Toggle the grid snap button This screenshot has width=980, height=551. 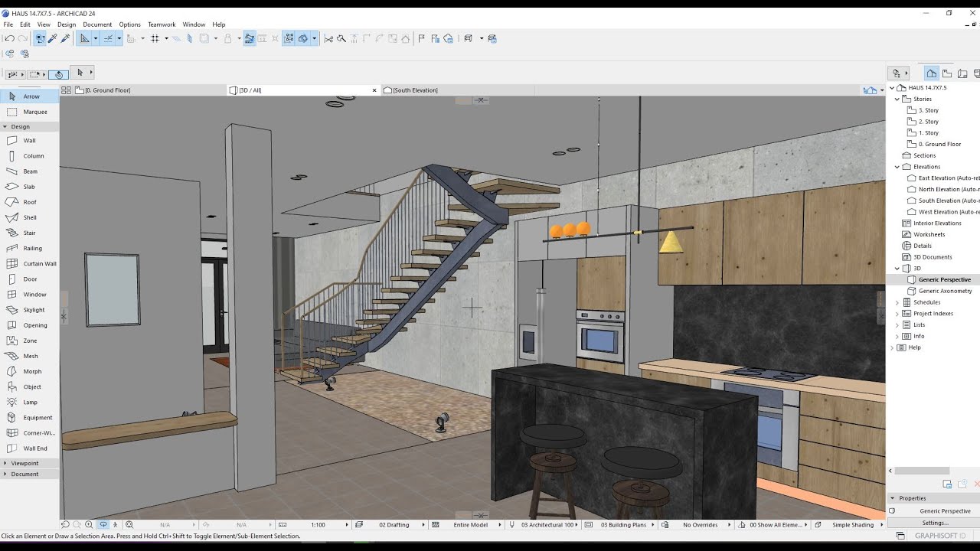[x=155, y=38]
